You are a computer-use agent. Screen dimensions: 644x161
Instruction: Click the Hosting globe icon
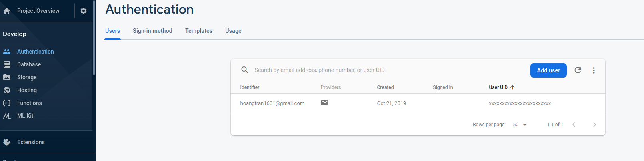(7, 90)
